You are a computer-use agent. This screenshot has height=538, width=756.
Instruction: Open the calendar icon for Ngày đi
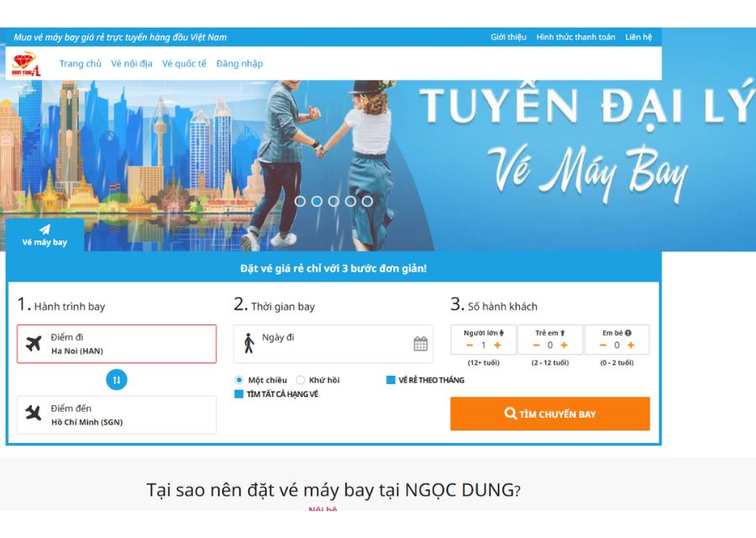point(421,344)
